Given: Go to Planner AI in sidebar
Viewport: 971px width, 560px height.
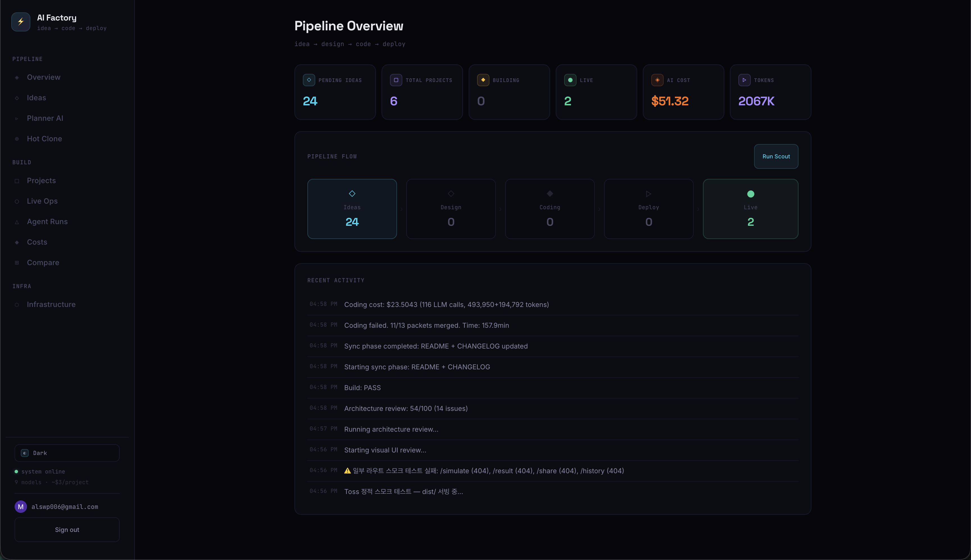Looking at the screenshot, I should (45, 118).
